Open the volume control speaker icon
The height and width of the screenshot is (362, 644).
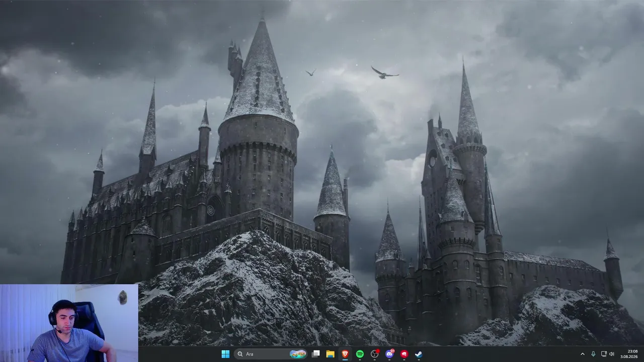pyautogui.click(x=612, y=354)
